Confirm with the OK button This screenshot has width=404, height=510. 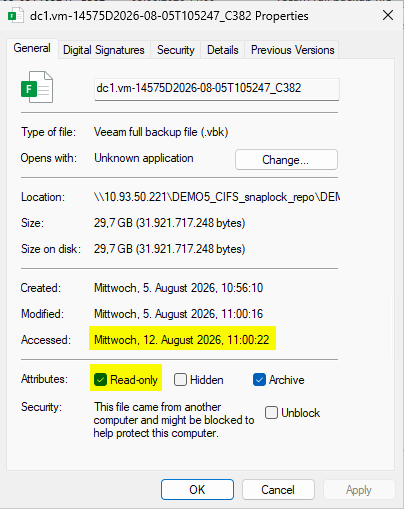coord(197,490)
